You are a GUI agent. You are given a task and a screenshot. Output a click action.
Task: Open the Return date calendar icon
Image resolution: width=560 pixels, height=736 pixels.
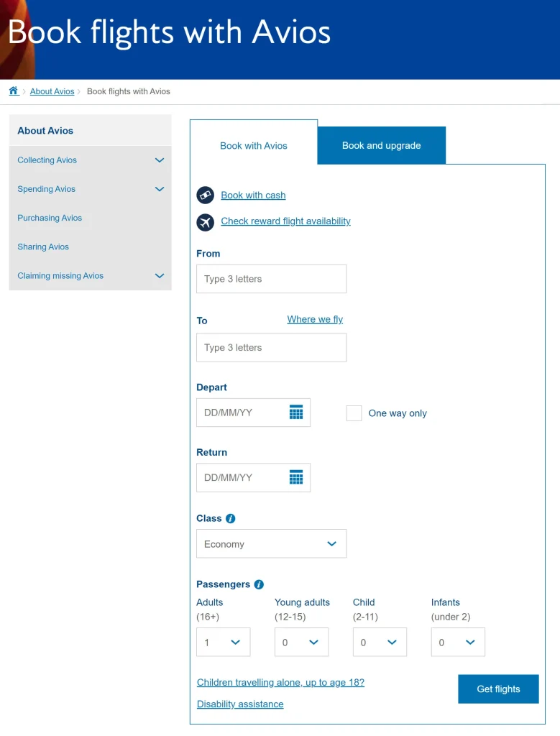[x=296, y=477]
